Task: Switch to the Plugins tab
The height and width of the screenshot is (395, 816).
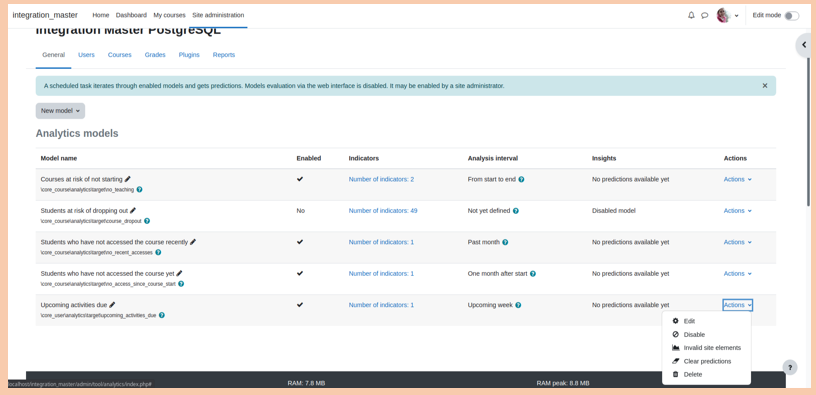Action: click(x=189, y=55)
